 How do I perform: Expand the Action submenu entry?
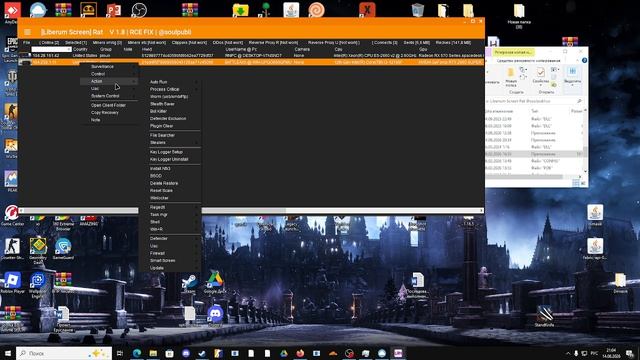coord(109,81)
